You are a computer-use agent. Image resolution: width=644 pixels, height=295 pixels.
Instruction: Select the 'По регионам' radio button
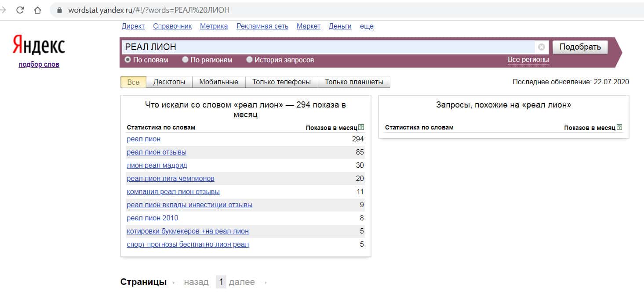185,60
